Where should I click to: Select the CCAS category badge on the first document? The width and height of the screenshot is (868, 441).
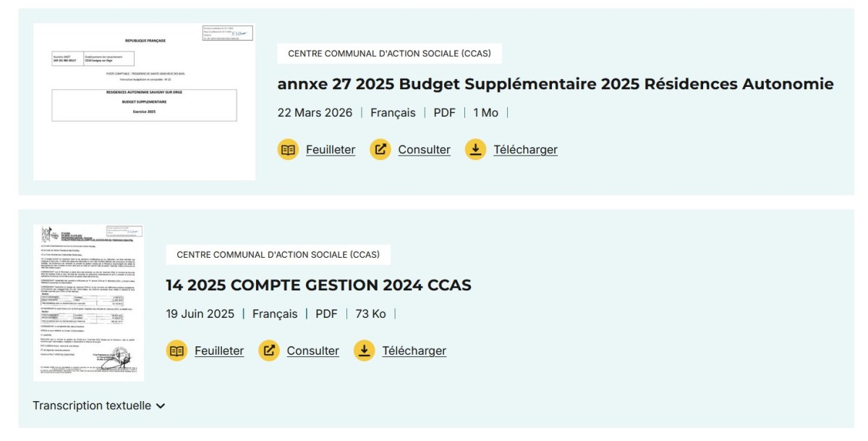click(x=391, y=52)
